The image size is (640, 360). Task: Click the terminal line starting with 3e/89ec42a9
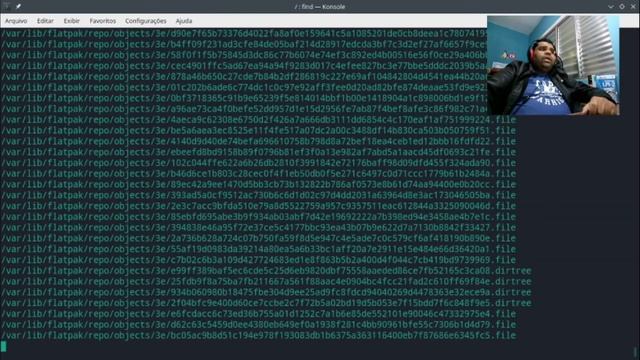point(258,184)
